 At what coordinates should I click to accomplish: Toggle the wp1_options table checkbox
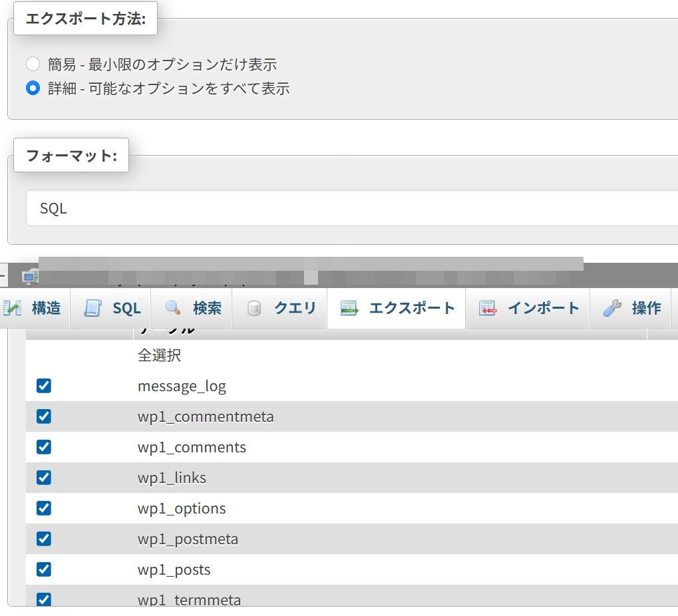click(x=44, y=508)
